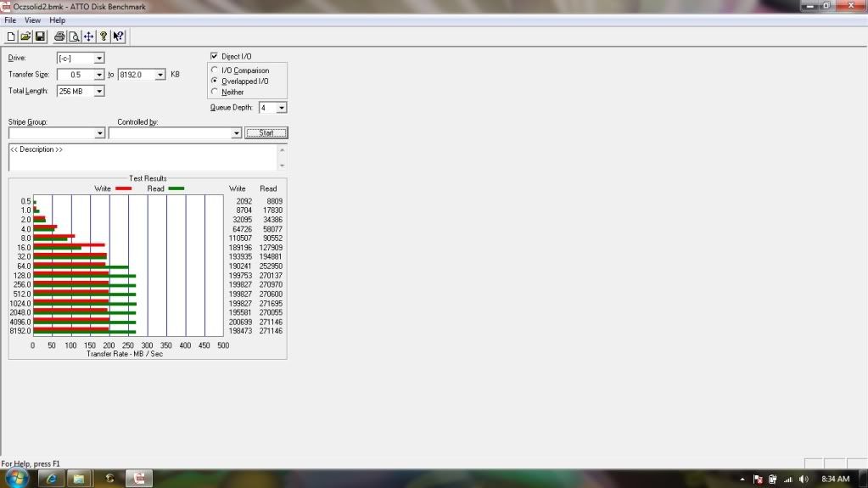Show hidden system tray icons arrow

tap(742, 480)
